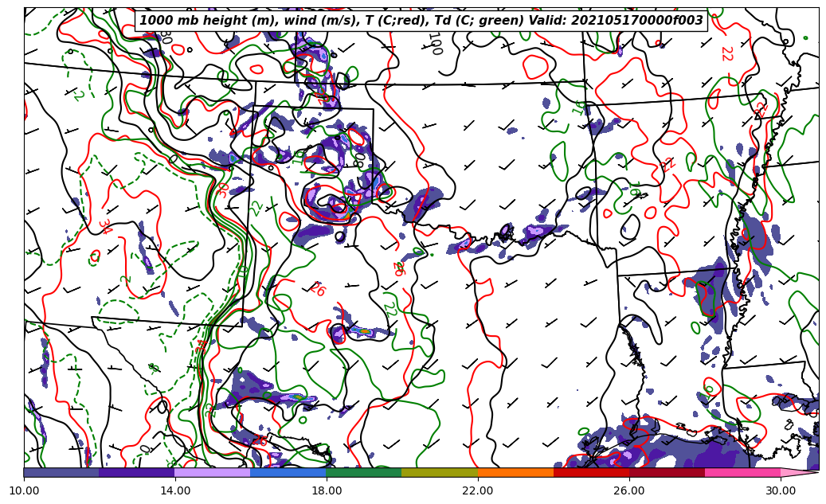Select the orange colorbar segment after 22.00

pos(515,472)
